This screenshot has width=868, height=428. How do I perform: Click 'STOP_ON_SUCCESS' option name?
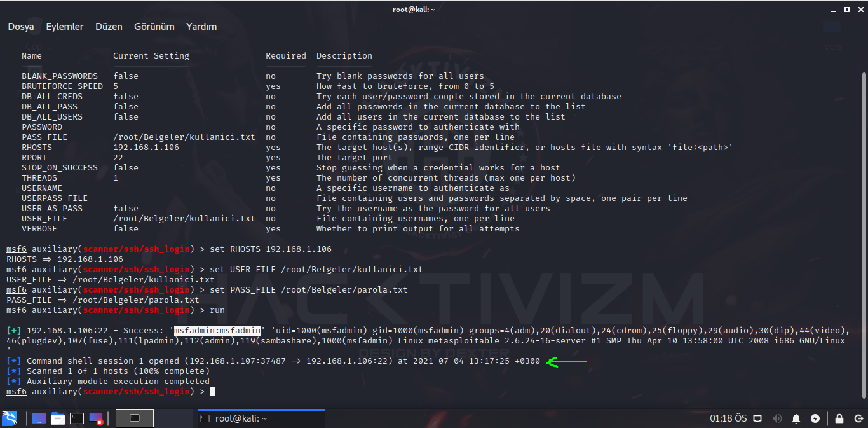pos(60,168)
